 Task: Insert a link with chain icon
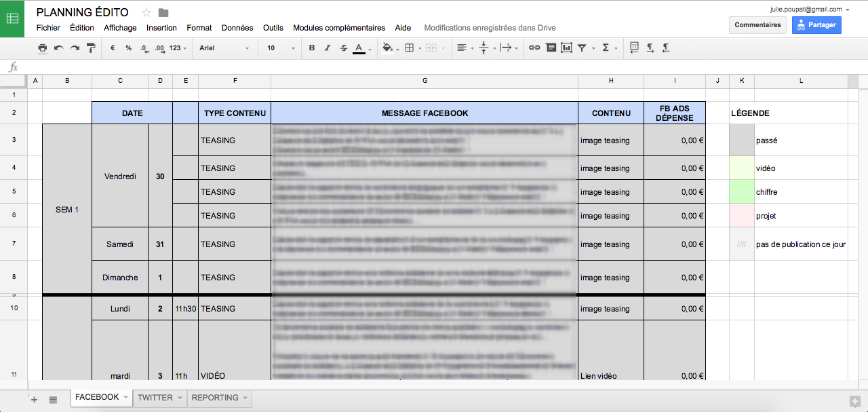(534, 48)
